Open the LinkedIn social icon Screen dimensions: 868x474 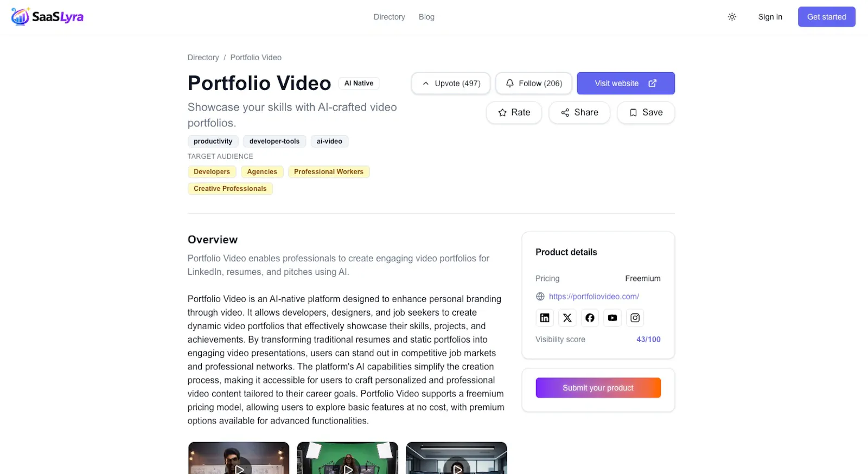(545, 318)
